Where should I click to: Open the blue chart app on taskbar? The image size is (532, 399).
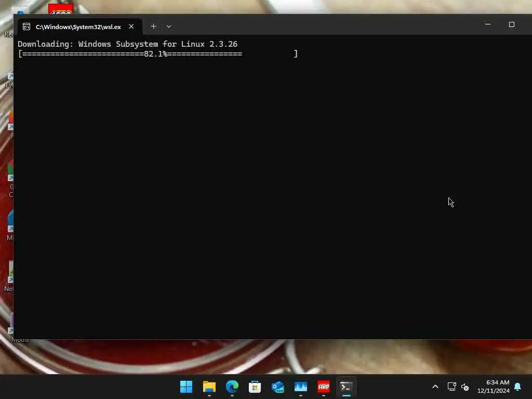(x=301, y=387)
